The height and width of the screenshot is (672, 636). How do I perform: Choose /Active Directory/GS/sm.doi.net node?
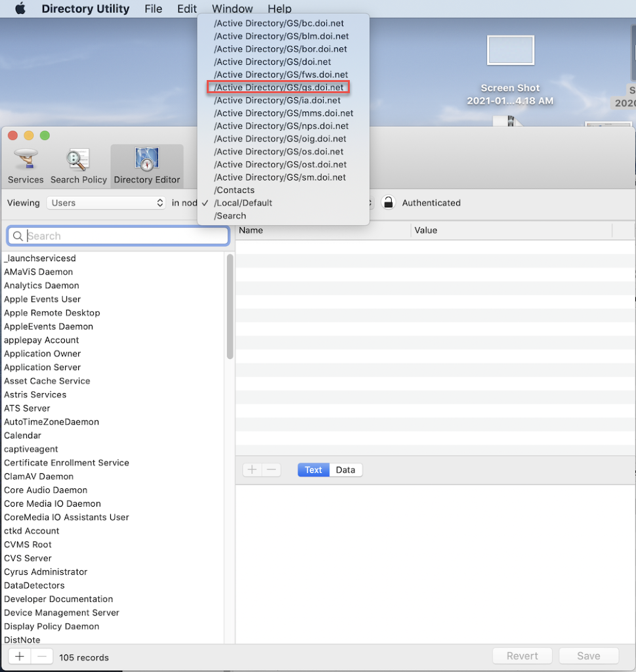tap(284, 177)
